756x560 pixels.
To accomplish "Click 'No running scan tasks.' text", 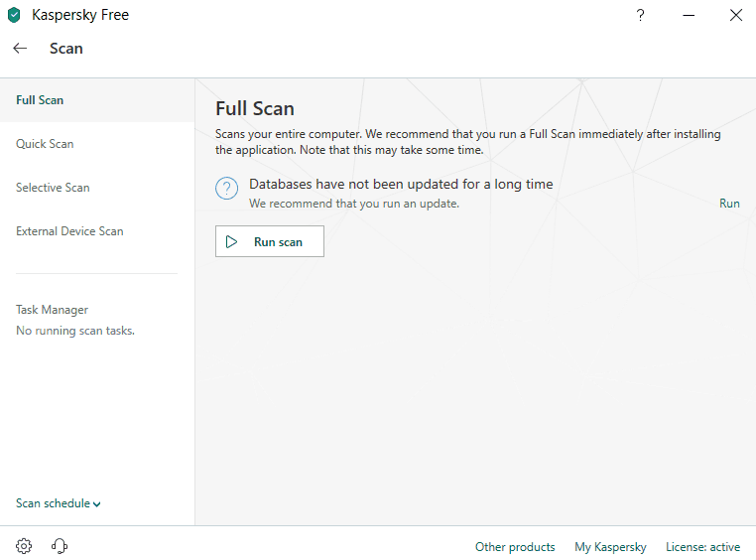I will point(75,331).
